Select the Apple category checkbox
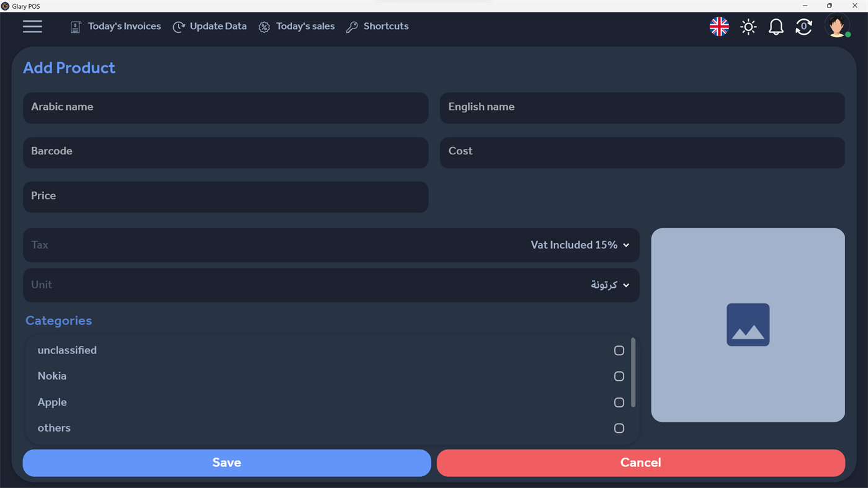This screenshot has width=868, height=488. coord(619,402)
